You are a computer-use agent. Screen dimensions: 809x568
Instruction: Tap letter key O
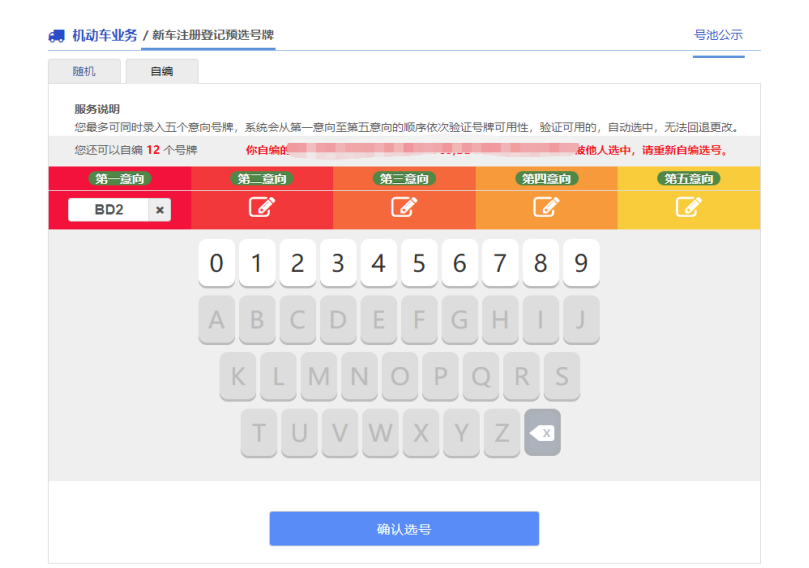click(400, 376)
